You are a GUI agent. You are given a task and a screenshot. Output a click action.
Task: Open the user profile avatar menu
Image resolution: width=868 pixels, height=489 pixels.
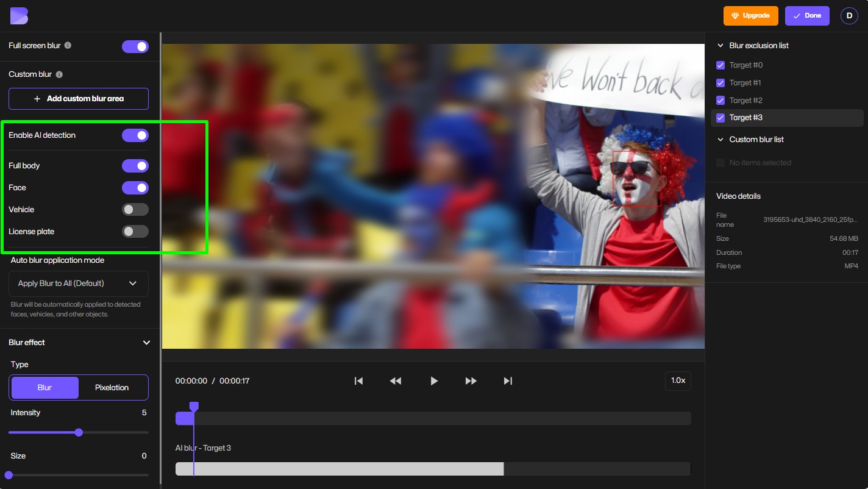click(x=849, y=15)
